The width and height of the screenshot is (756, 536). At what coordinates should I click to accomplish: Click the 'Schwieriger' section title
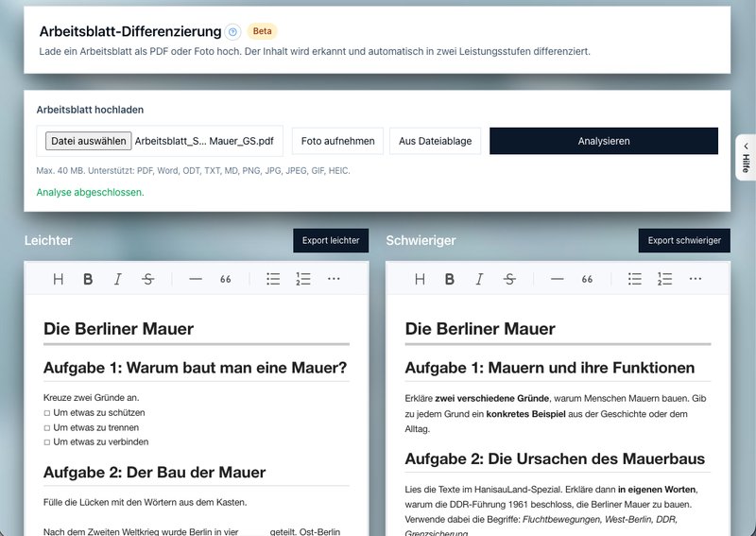pyautogui.click(x=421, y=240)
